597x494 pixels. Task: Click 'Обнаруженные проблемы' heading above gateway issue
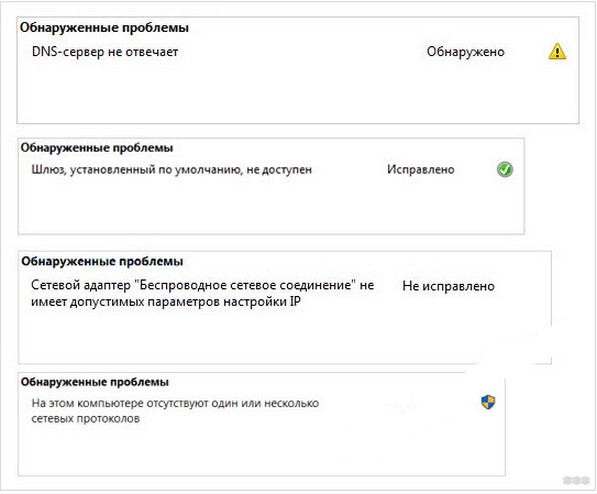click(97, 148)
